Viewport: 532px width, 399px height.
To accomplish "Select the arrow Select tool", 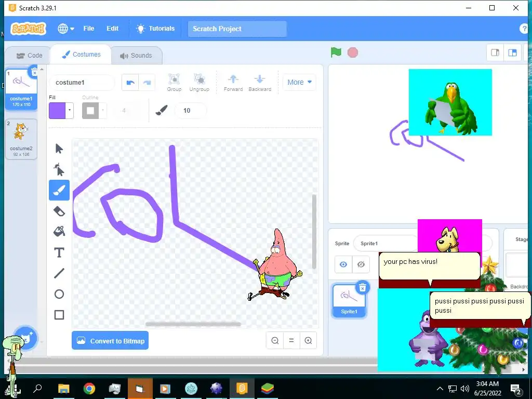I will [x=59, y=149].
